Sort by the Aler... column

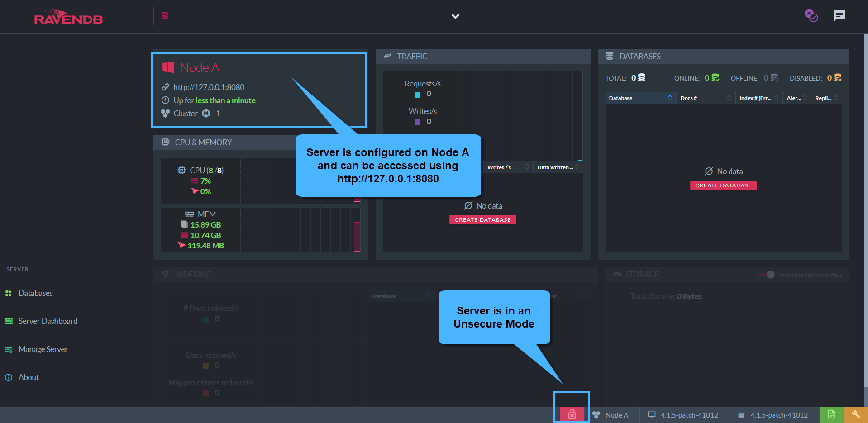(x=796, y=98)
